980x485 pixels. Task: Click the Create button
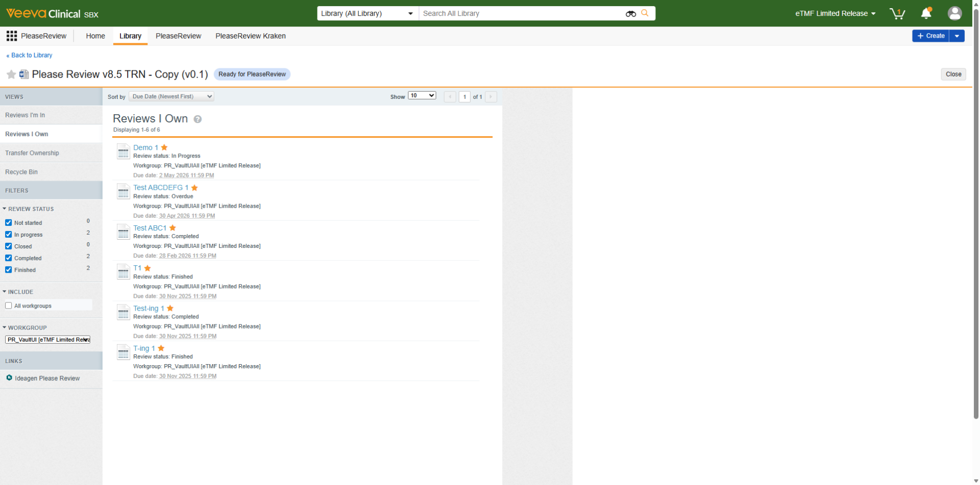coord(930,36)
